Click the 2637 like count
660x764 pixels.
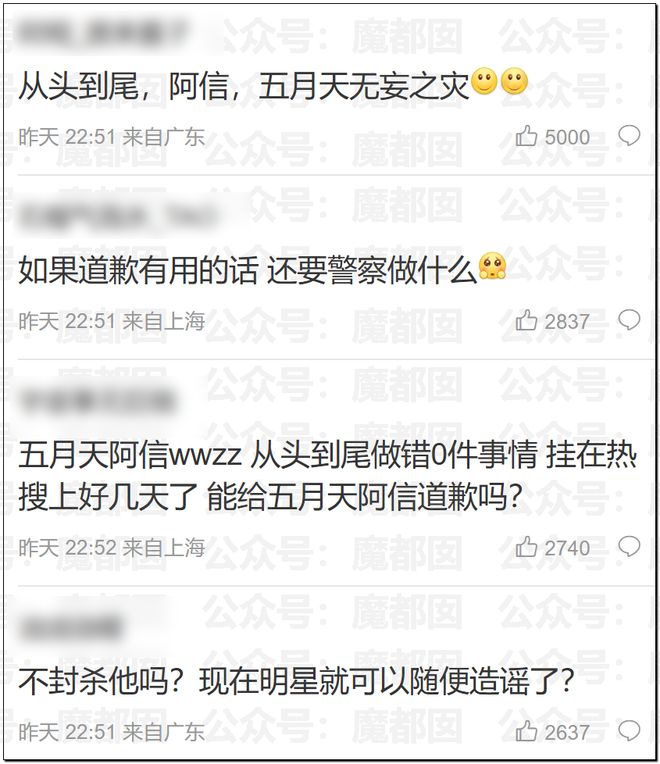coord(567,732)
